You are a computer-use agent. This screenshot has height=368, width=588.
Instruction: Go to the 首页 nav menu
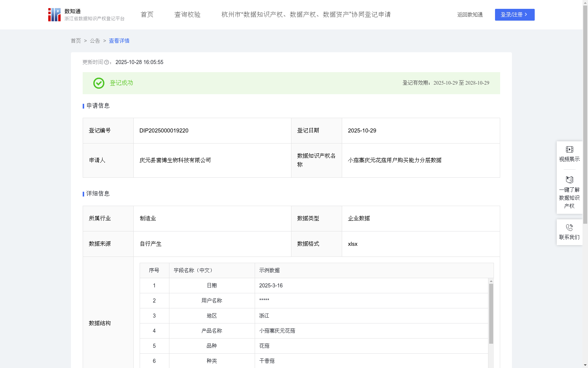[x=147, y=15]
